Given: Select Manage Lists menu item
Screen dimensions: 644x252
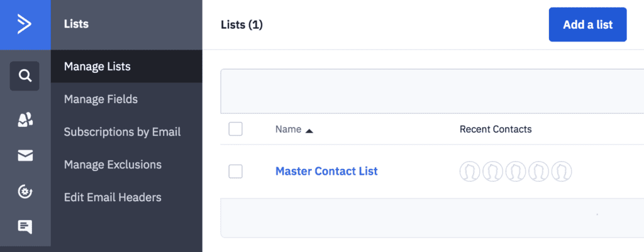Looking at the screenshot, I should click(97, 66).
